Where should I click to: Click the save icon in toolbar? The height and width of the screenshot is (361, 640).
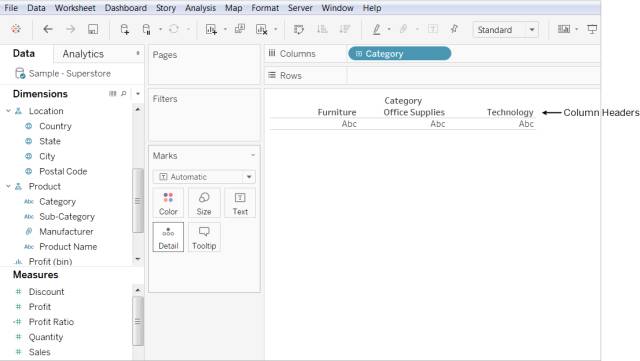(93, 29)
